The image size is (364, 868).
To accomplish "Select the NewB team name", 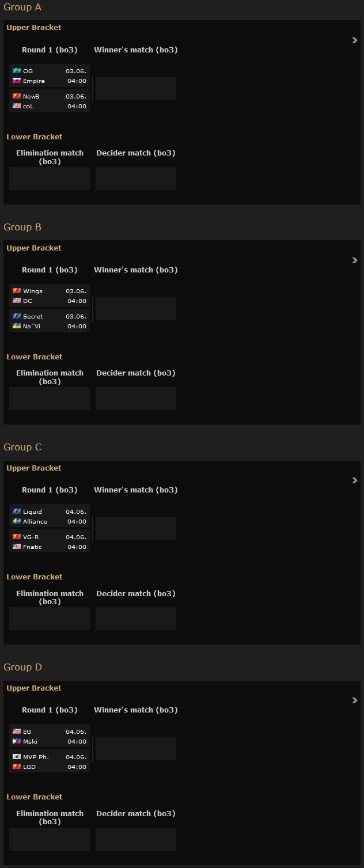I will click(31, 96).
